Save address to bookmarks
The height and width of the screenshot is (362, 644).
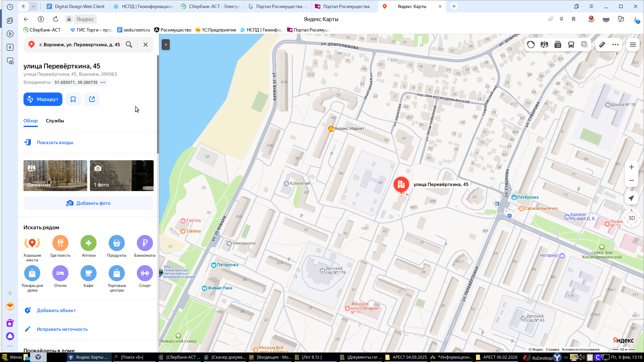click(73, 99)
